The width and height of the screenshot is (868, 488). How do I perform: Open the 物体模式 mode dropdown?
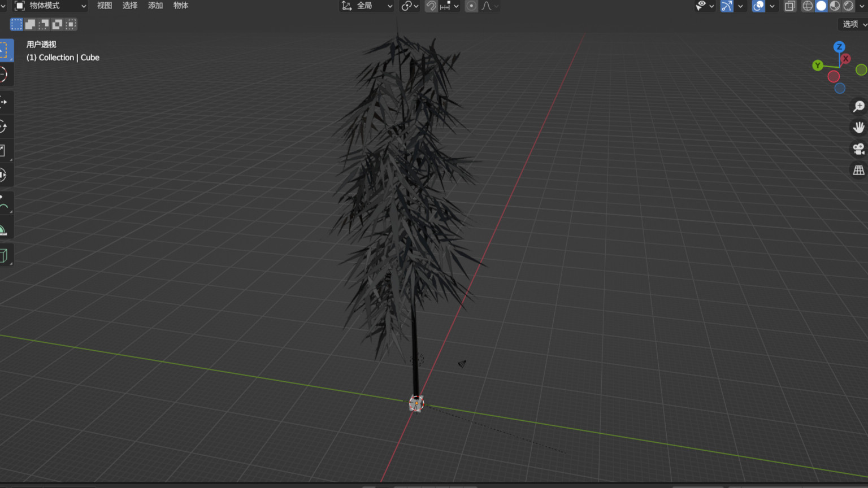(x=50, y=6)
